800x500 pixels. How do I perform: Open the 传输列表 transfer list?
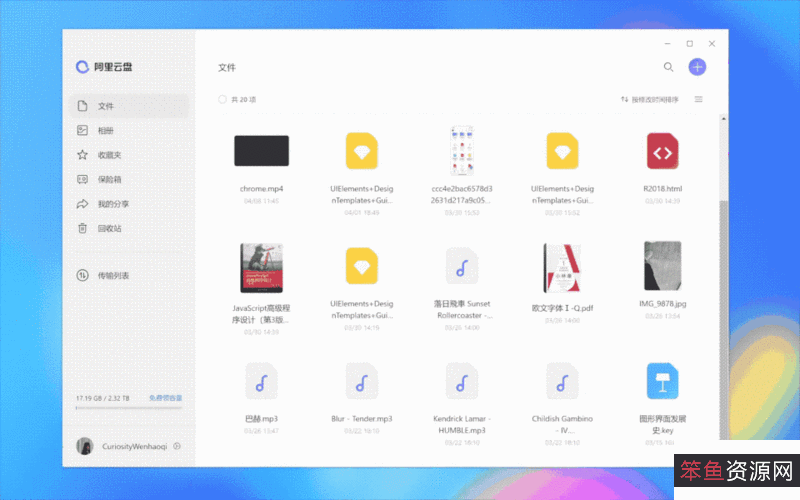point(112,275)
